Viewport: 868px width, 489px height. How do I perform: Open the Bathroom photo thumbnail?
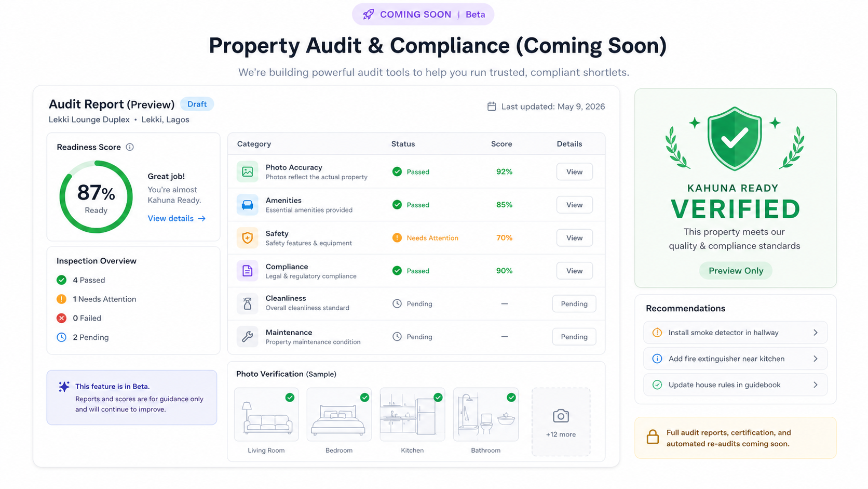click(486, 415)
